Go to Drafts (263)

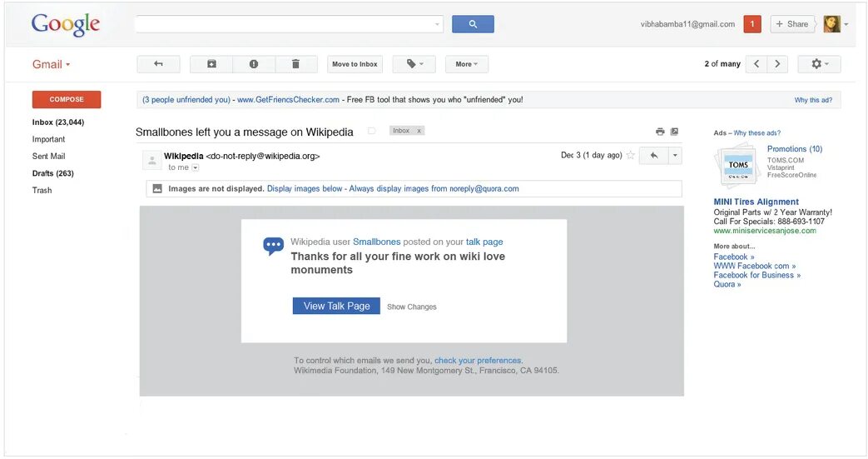pos(52,173)
